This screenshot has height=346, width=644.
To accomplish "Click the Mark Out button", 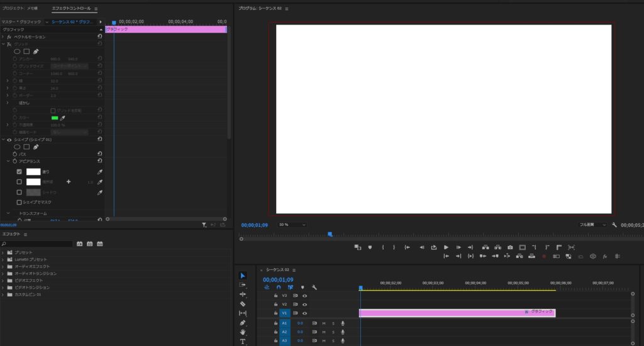I will coord(394,247).
